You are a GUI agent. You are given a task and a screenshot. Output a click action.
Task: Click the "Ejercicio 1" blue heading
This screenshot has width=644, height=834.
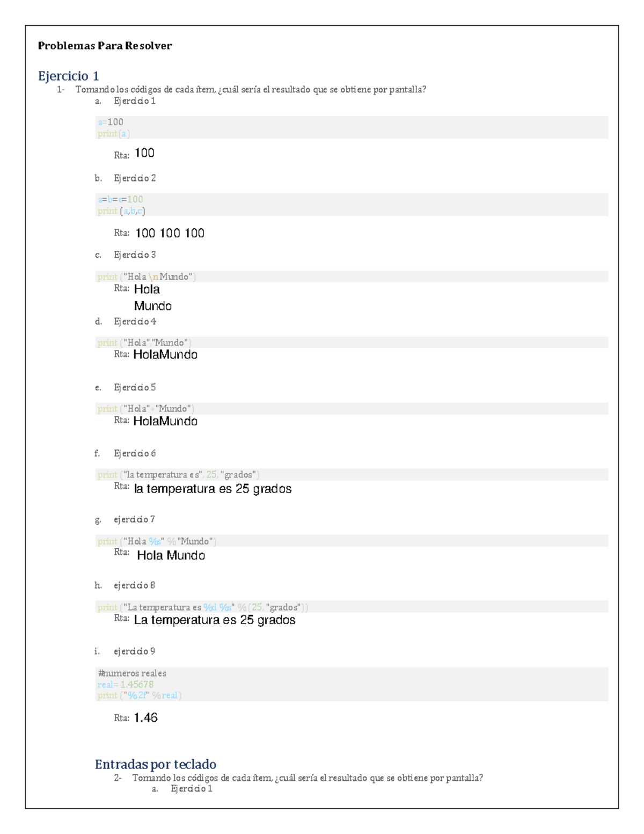click(68, 76)
